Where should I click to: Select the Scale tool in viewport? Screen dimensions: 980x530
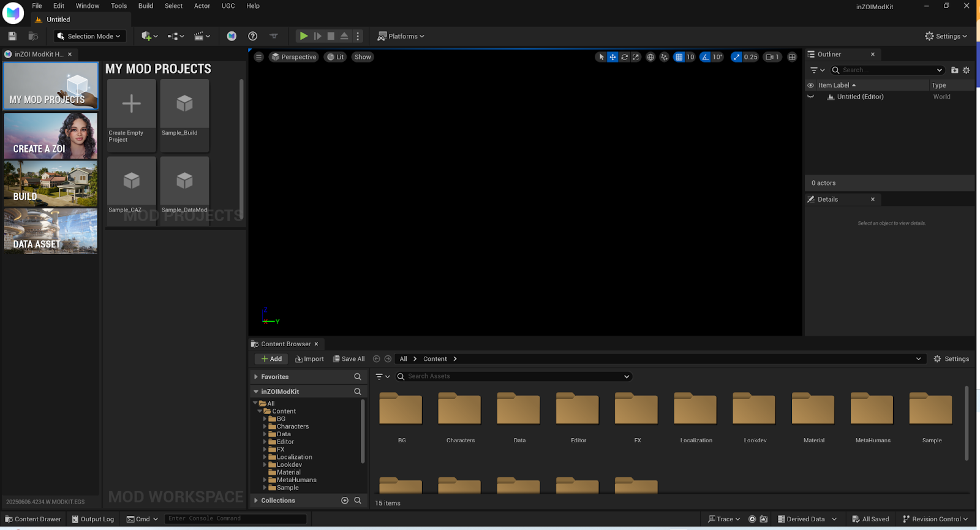point(636,57)
